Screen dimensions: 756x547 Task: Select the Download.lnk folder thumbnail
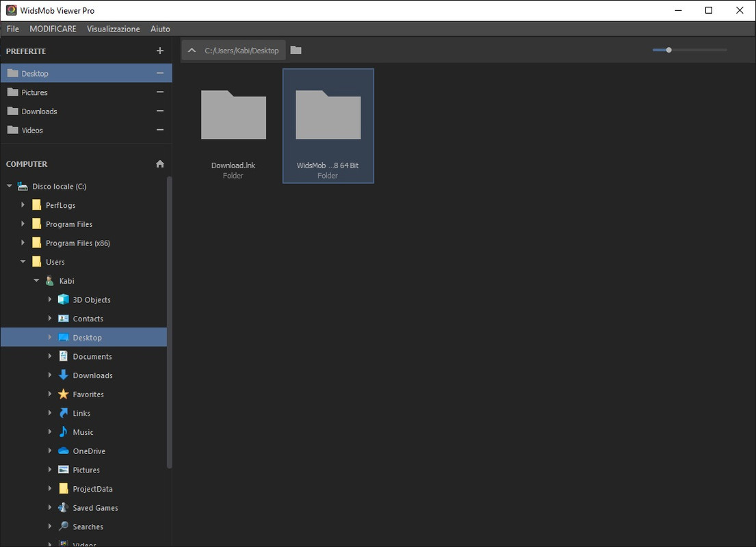[233, 126]
